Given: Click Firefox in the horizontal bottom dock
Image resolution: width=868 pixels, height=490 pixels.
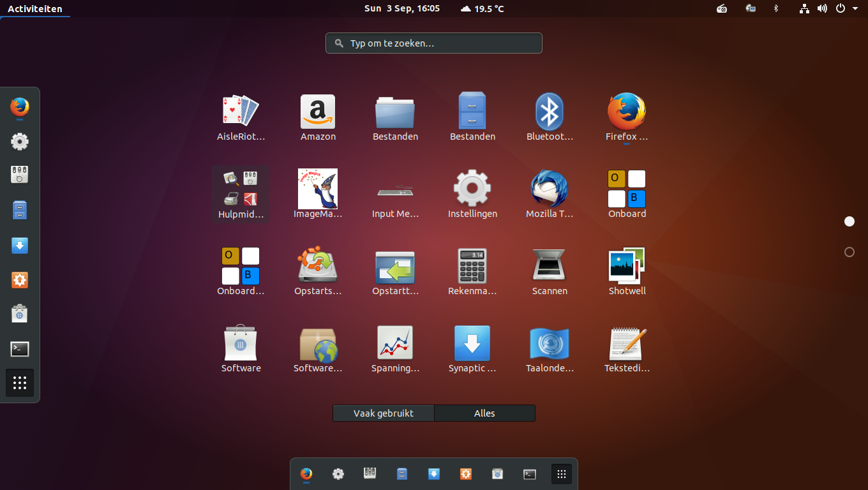Looking at the screenshot, I should [x=306, y=474].
